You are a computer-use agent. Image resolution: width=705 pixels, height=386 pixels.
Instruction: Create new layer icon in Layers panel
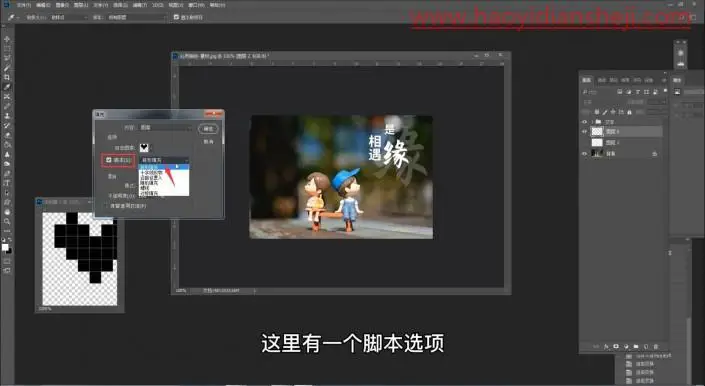(646, 346)
